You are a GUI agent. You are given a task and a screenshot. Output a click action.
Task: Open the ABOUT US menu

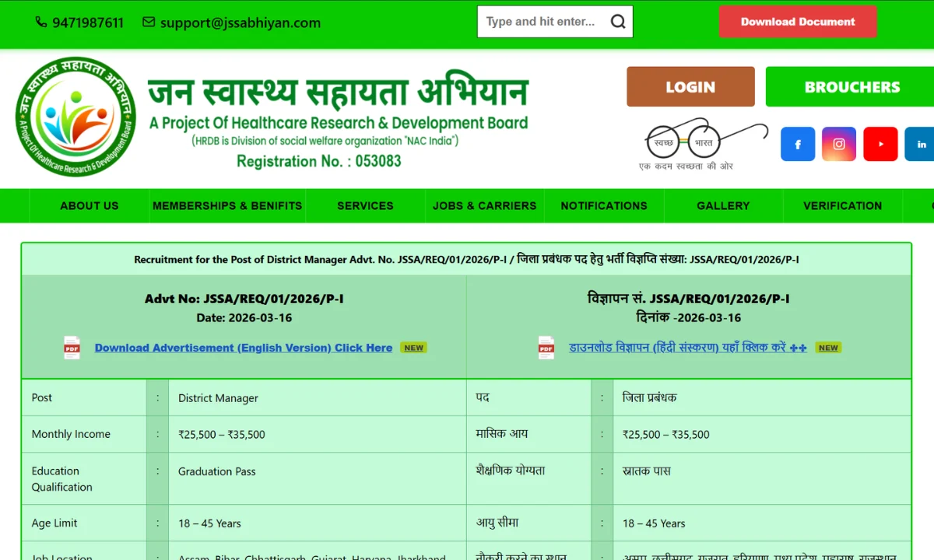(x=90, y=206)
